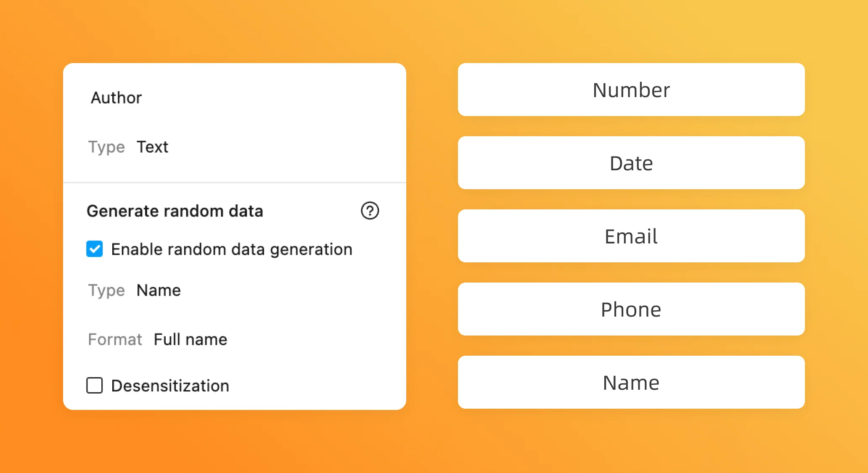Click the Format label

pyautogui.click(x=115, y=339)
